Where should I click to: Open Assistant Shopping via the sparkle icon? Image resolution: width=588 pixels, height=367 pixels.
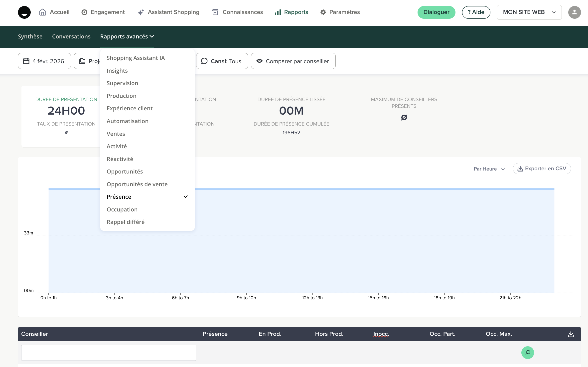[x=141, y=12]
